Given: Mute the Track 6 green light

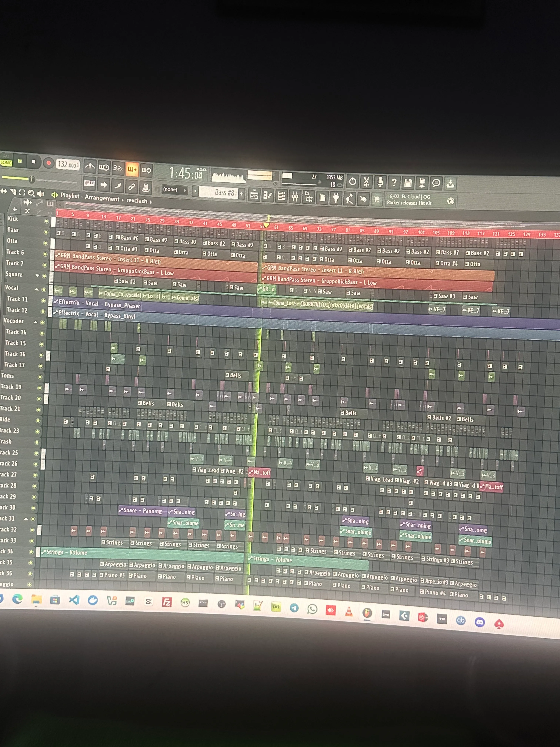Looking at the screenshot, I should point(45,254).
